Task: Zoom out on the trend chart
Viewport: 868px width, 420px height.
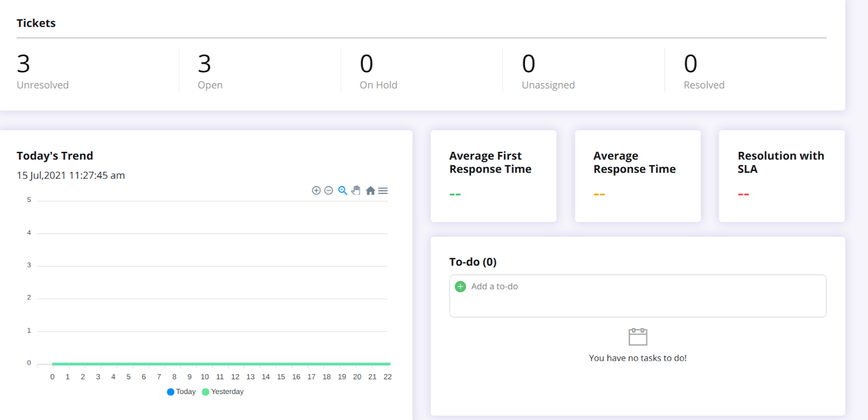Action: click(329, 190)
